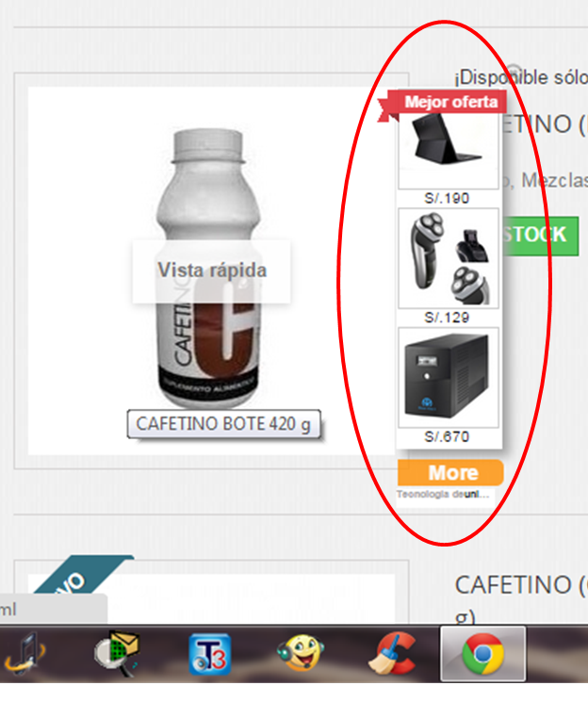The height and width of the screenshot is (702, 588).
Task: Select the S/.190 price label
Action: [447, 198]
